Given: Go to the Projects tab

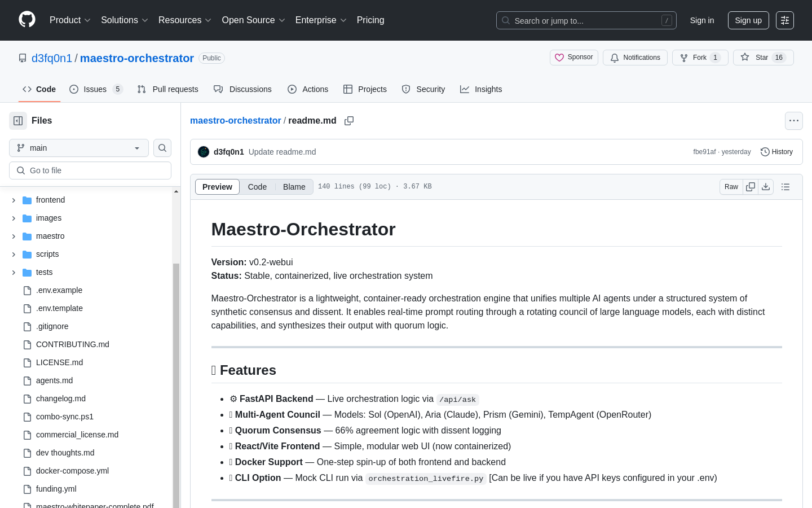Looking at the screenshot, I should click(x=365, y=89).
